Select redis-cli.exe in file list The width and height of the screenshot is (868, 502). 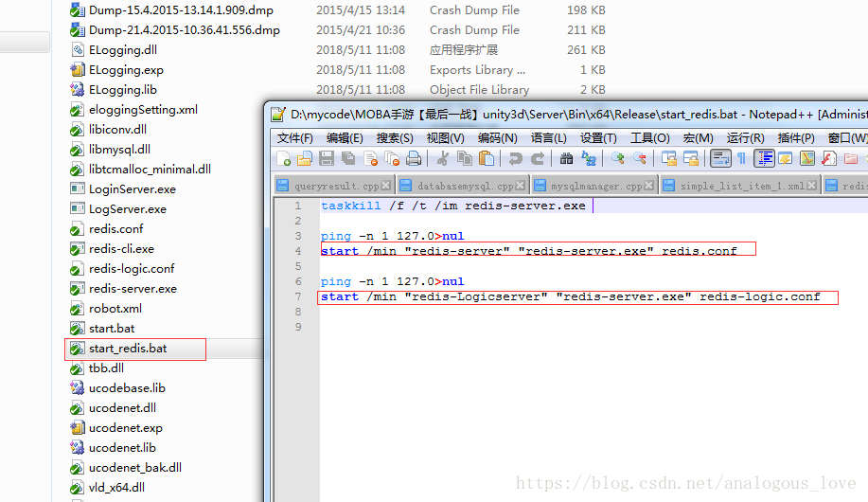point(122,249)
